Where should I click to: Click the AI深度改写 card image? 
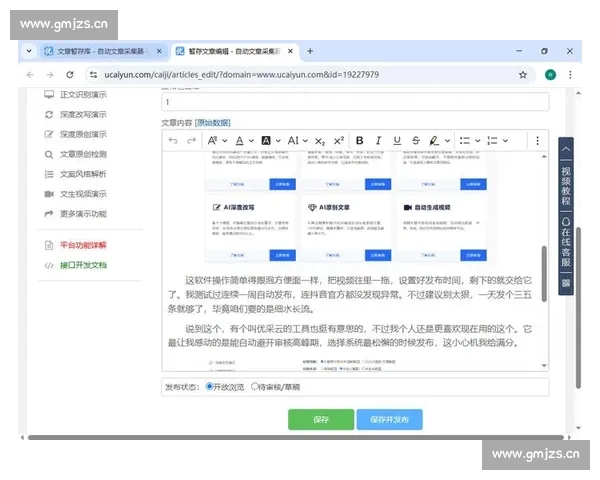click(x=251, y=228)
